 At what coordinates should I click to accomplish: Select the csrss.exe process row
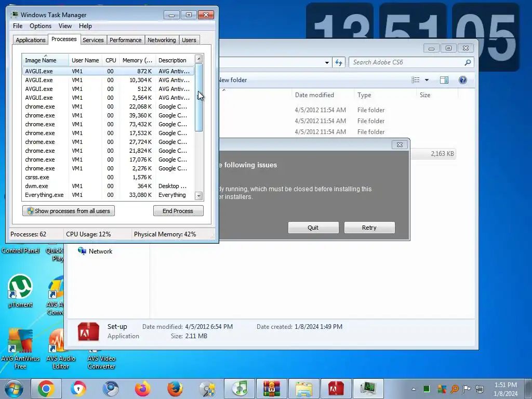tap(108, 177)
